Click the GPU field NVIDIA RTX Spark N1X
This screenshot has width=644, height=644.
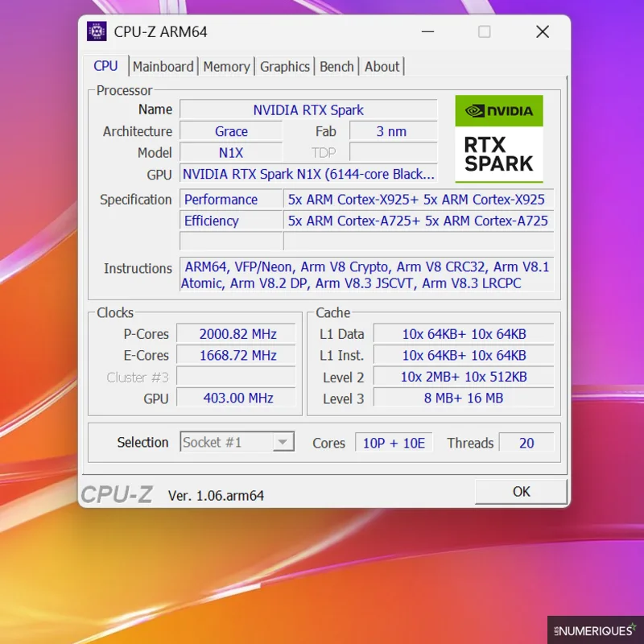coord(308,174)
